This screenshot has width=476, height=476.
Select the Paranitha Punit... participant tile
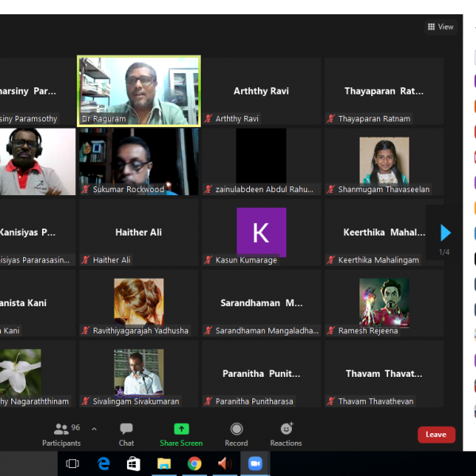[261, 374]
